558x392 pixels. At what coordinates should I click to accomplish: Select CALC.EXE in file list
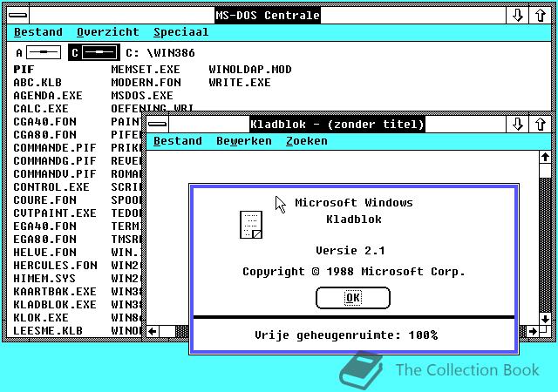(x=41, y=109)
